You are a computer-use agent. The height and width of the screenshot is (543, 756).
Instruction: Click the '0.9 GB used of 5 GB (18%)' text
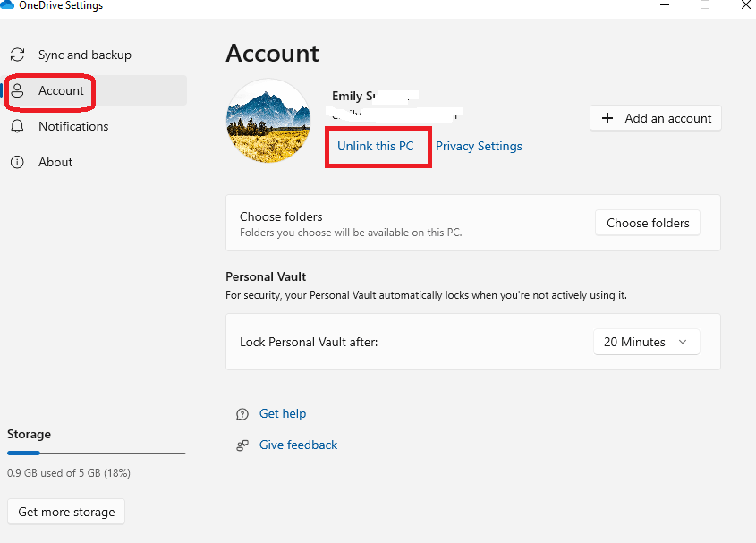point(69,473)
